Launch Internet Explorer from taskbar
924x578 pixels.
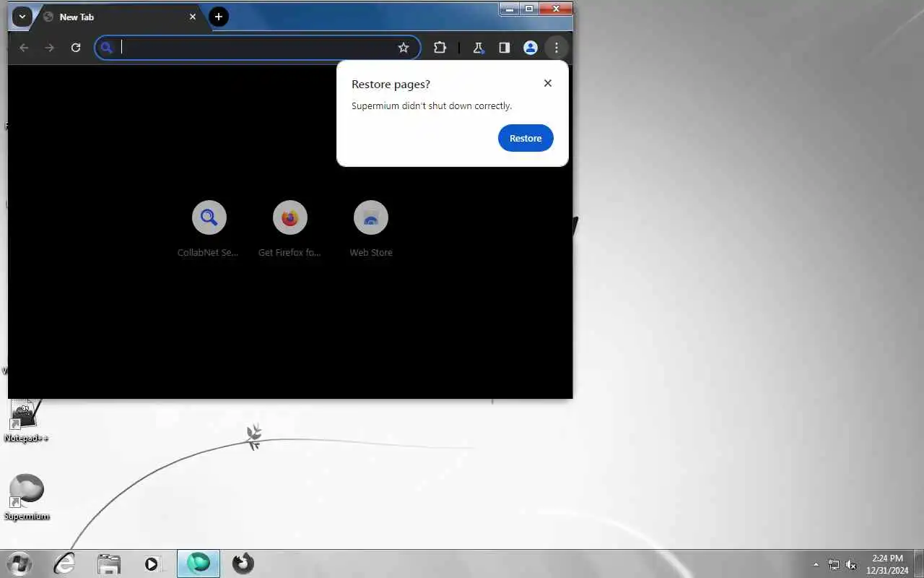click(x=65, y=564)
